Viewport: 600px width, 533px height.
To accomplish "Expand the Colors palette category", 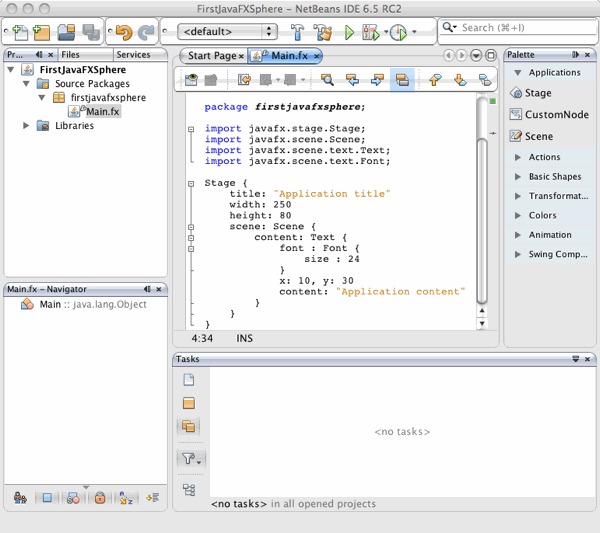I will coord(518,215).
